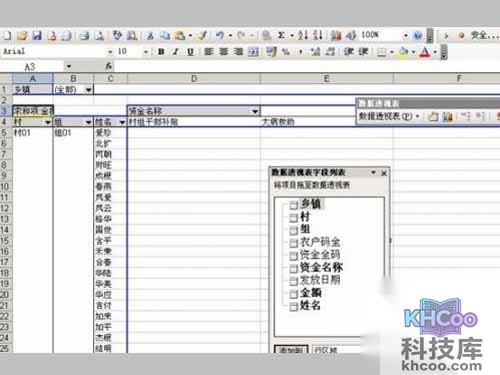
Task: Click cell containing 组01
Action: (73, 133)
